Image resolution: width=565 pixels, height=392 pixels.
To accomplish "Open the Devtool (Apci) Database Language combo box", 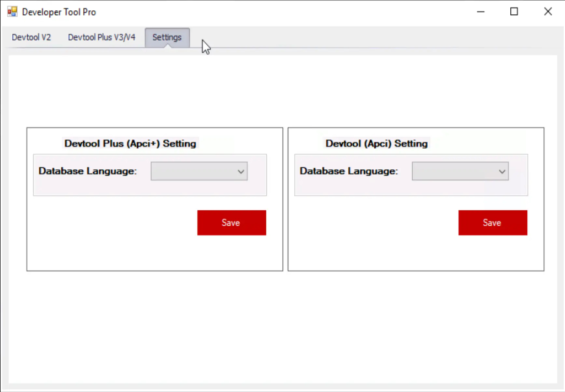I will pos(455,171).
